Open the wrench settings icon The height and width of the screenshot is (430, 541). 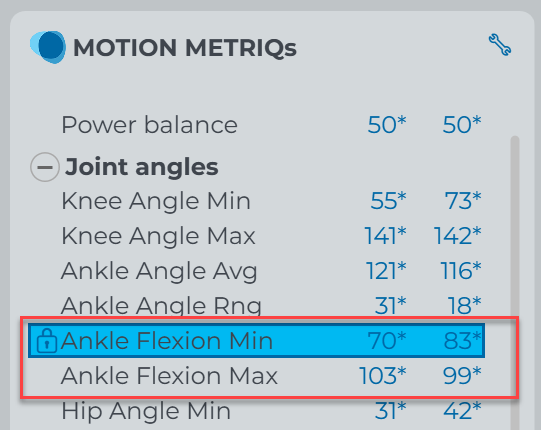point(500,45)
